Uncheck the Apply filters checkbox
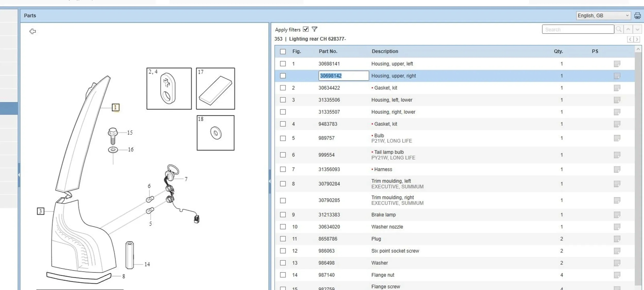This screenshot has height=290, width=644. pos(306,29)
